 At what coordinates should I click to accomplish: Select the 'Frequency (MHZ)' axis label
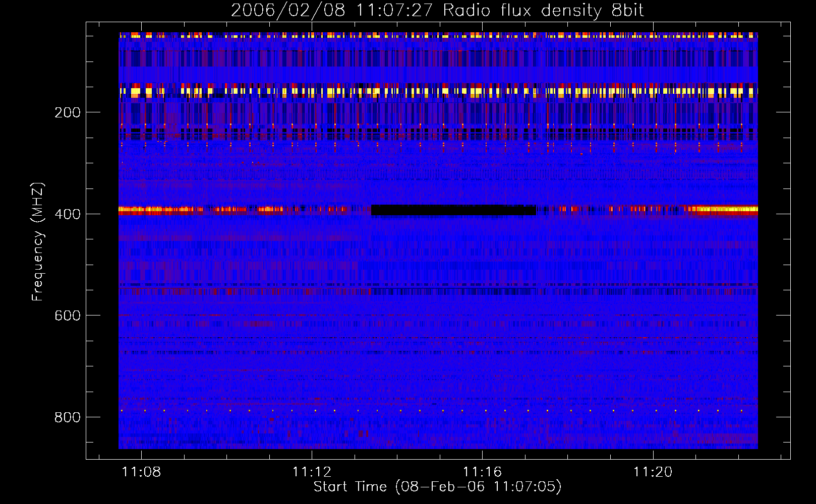[x=38, y=241]
